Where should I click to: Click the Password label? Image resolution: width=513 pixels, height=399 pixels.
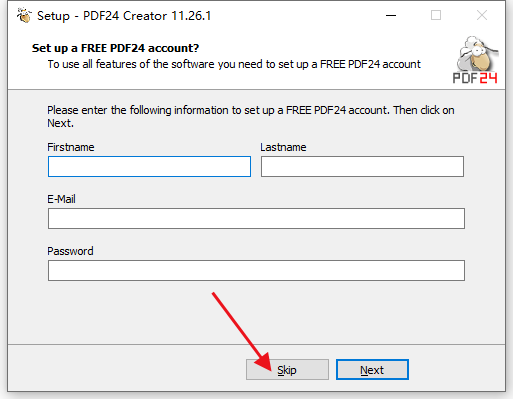click(x=70, y=251)
